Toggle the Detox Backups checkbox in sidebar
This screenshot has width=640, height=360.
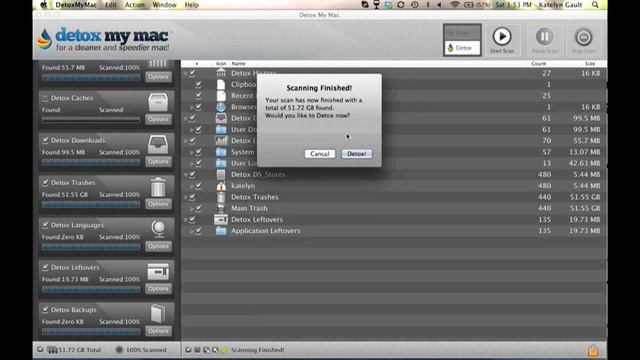point(45,310)
